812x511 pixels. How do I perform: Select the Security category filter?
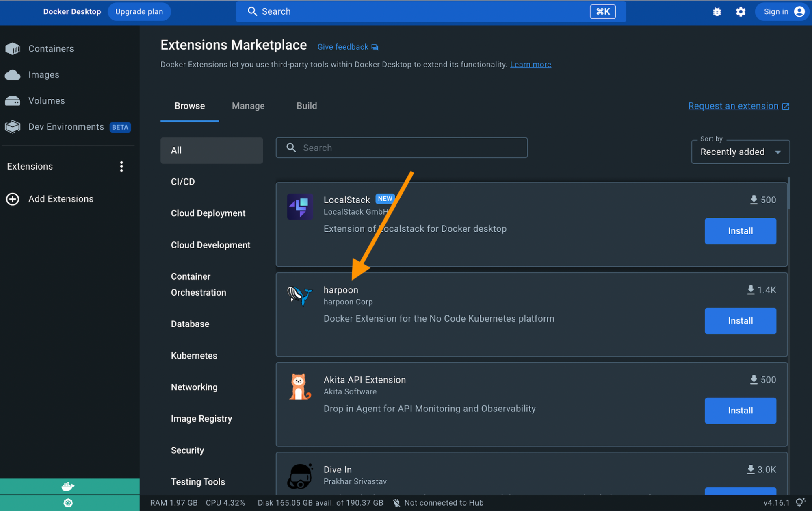tap(187, 450)
